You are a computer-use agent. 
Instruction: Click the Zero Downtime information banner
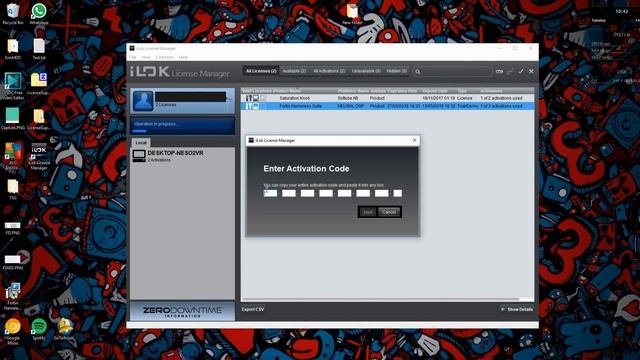182,311
